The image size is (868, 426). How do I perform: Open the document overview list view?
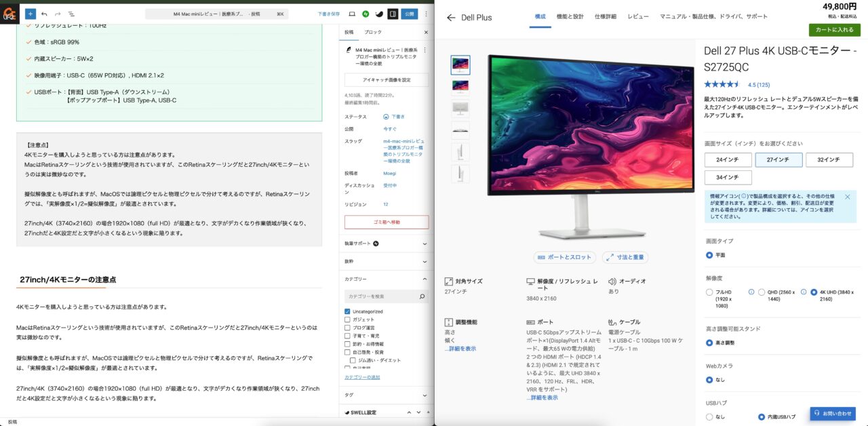click(71, 14)
